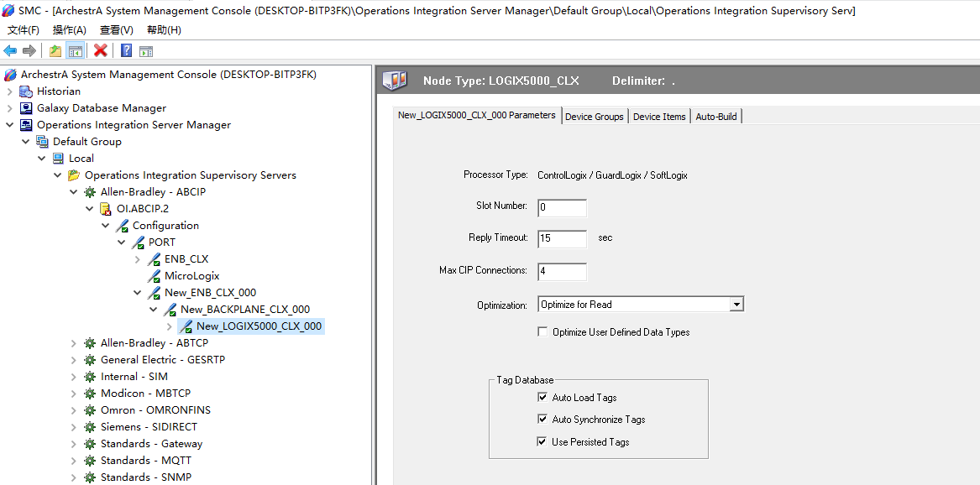Select MicroLogix in the tree
Image resolution: width=980 pixels, height=485 pixels.
click(191, 276)
